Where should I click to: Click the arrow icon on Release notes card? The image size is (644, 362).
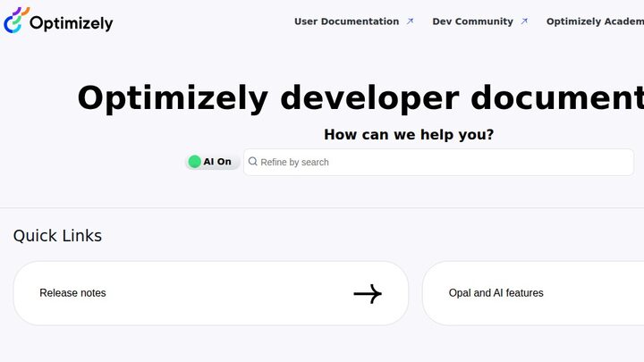(368, 293)
